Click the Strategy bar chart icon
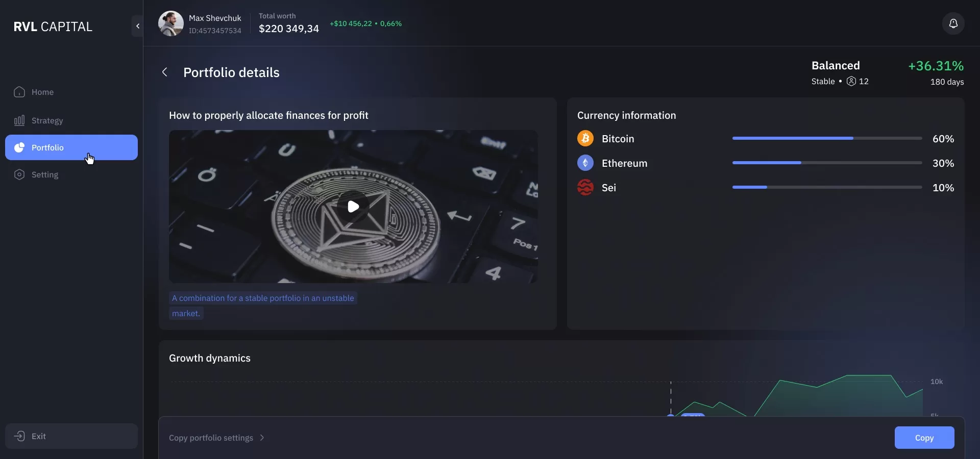The width and height of the screenshot is (980, 459). tap(19, 121)
